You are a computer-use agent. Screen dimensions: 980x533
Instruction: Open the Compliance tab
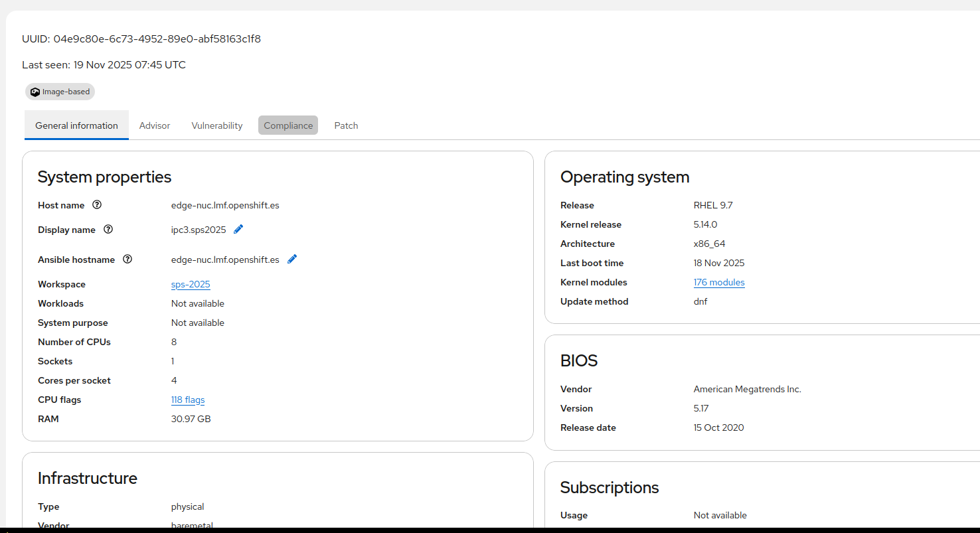[x=288, y=125]
